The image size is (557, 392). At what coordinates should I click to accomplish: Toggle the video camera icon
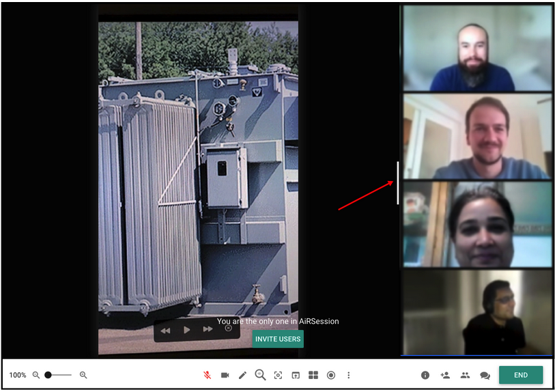click(x=225, y=375)
